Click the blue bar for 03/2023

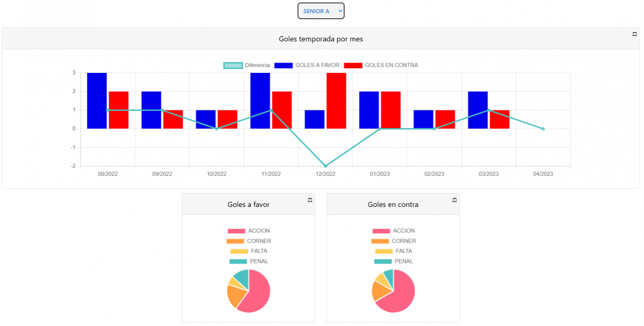point(478,110)
